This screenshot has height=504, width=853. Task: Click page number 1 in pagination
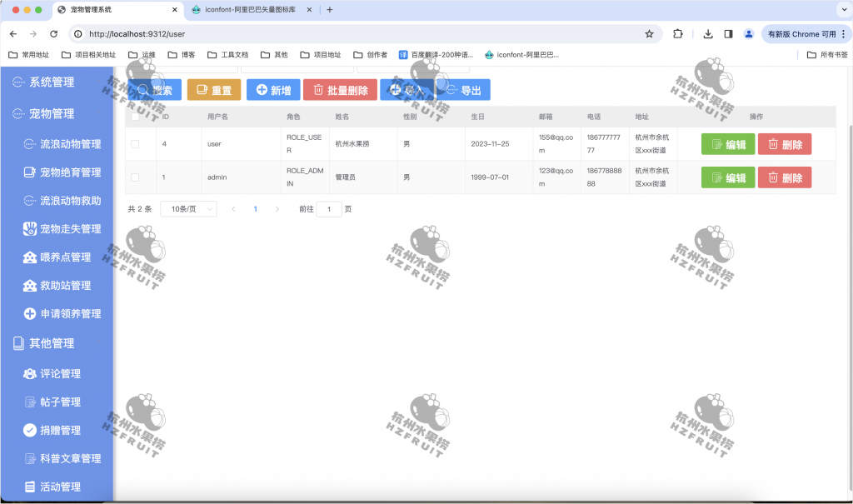click(255, 209)
